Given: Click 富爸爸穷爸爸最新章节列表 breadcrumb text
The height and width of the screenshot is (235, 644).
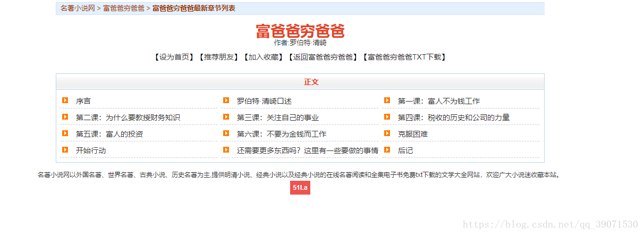Looking at the screenshot, I should coord(193,8).
